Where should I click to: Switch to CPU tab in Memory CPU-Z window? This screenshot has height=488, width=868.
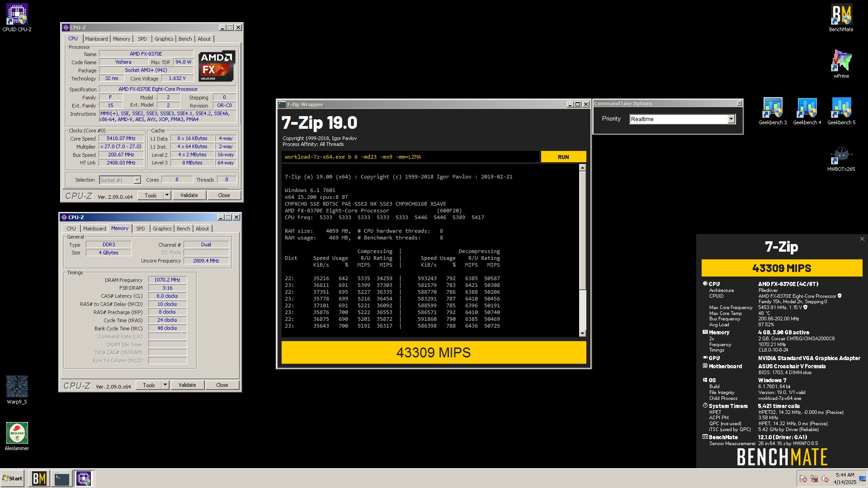[71, 229]
